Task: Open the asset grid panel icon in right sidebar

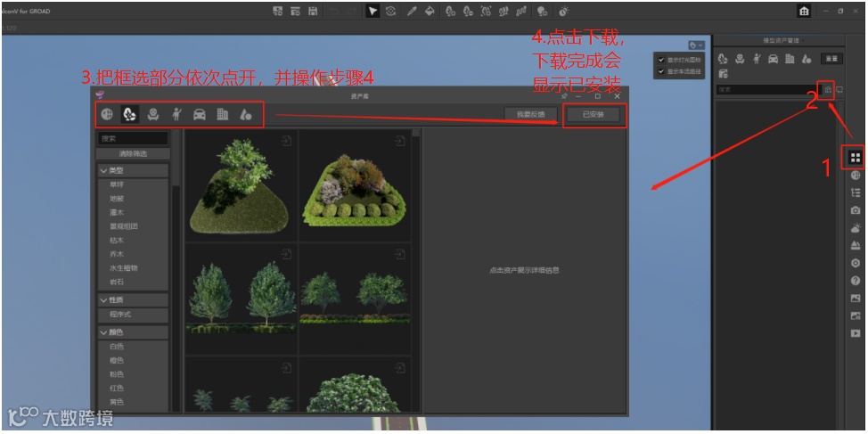Action: pos(856,158)
